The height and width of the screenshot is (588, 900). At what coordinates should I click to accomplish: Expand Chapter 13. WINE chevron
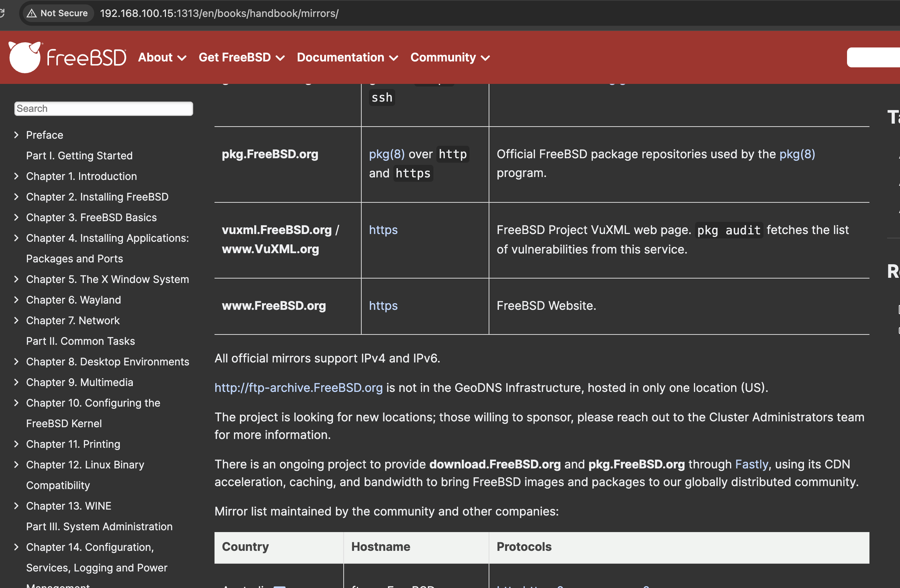(16, 506)
